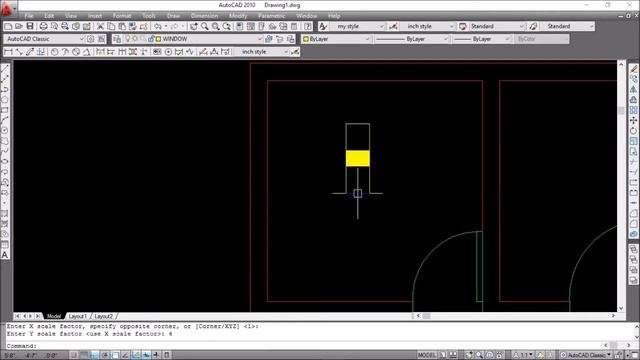Click the Zoom Previous icon
The image size is (640, 360).
pyautogui.click(x=227, y=27)
